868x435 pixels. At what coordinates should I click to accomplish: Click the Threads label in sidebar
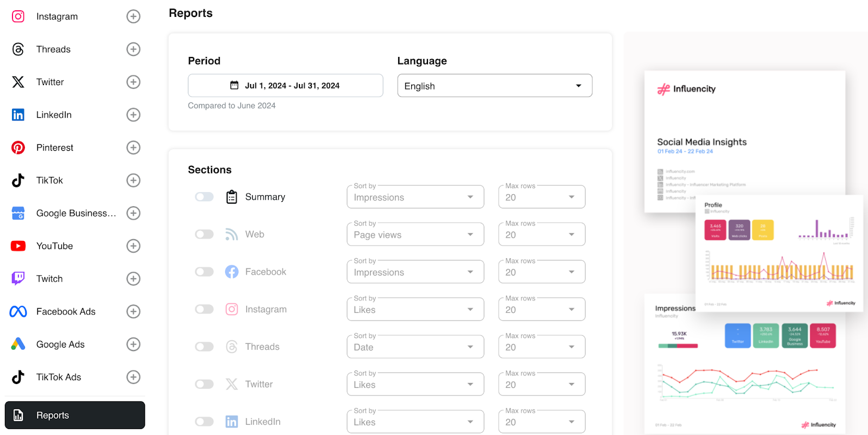coord(53,49)
